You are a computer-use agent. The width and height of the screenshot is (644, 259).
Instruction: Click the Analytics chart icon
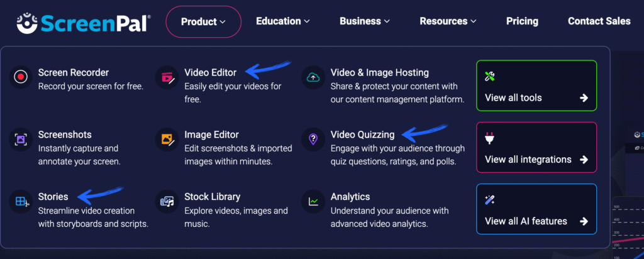tap(313, 202)
